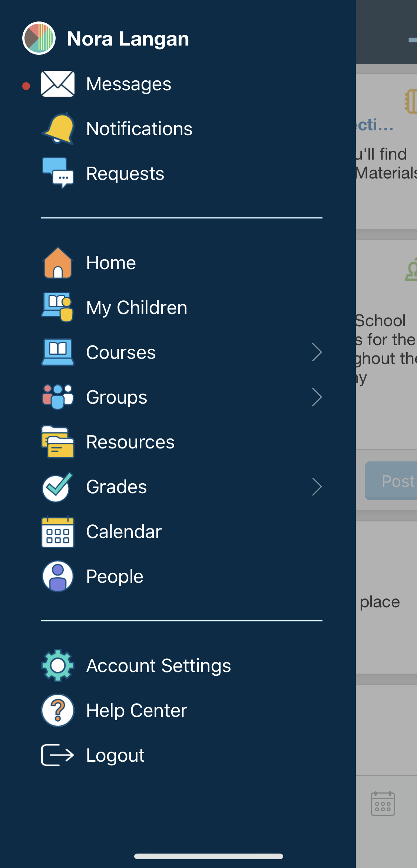
Task: Tap the bottom bar calendar icon
Action: click(x=383, y=804)
